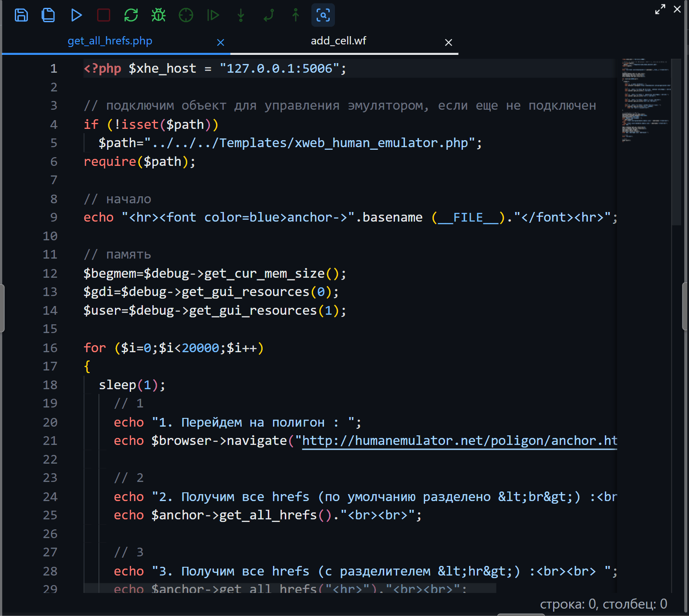Viewport: 689px width, 616px height.
Task: Step out with the up arrow icon
Action: (x=296, y=15)
